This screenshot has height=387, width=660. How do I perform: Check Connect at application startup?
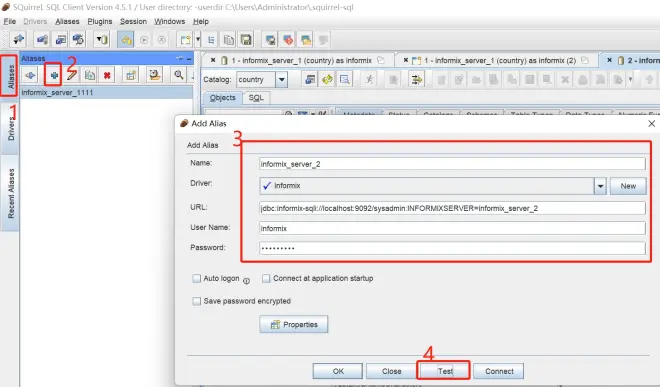point(266,278)
